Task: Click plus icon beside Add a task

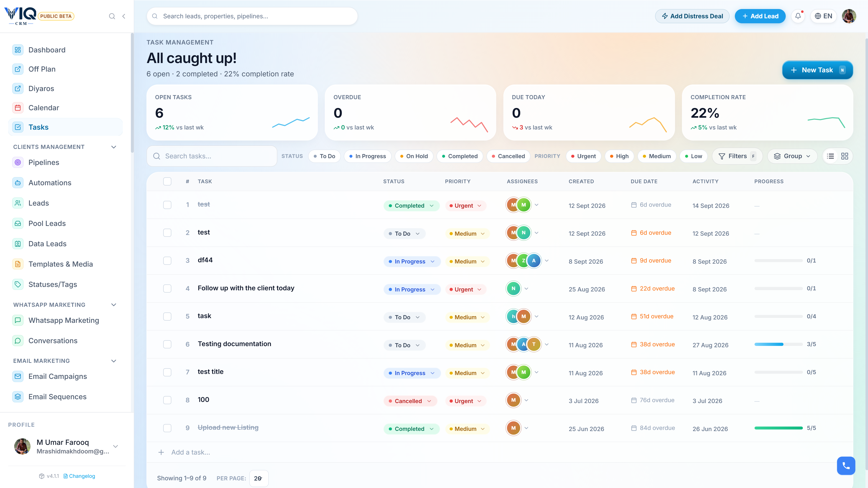Action: 161,452
